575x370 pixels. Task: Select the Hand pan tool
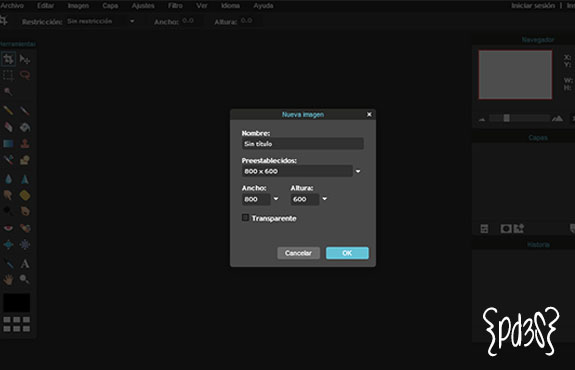[x=8, y=279]
